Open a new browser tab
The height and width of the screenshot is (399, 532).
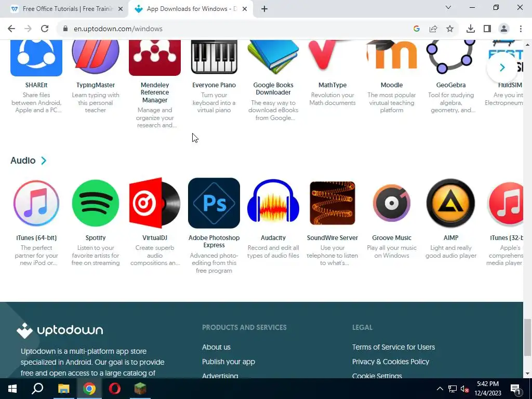[264, 9]
